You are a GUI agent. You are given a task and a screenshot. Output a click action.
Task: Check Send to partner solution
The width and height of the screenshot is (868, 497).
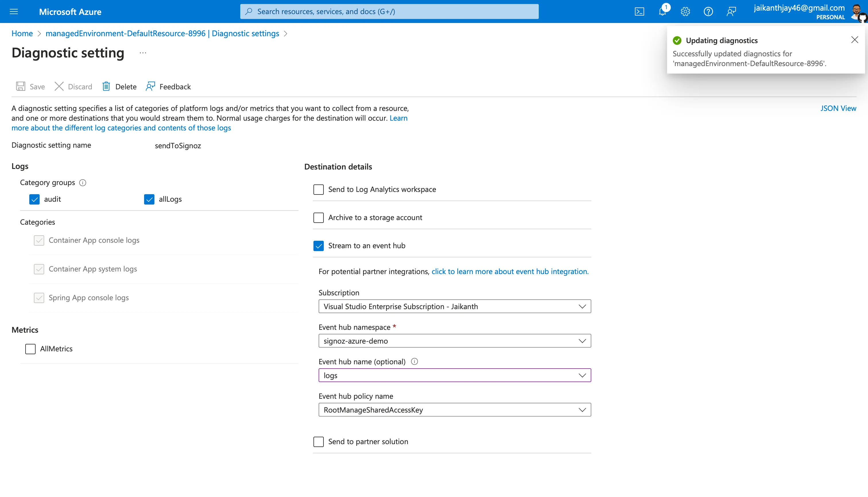[x=319, y=442]
